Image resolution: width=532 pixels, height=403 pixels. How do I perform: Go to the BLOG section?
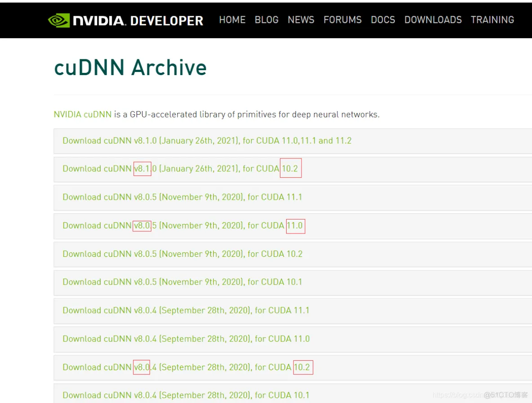point(266,20)
